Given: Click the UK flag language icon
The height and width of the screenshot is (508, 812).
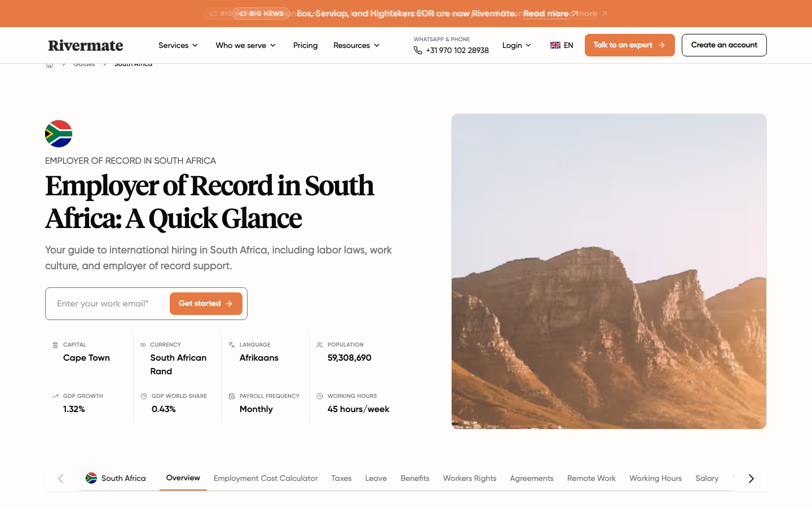Looking at the screenshot, I should [x=555, y=45].
